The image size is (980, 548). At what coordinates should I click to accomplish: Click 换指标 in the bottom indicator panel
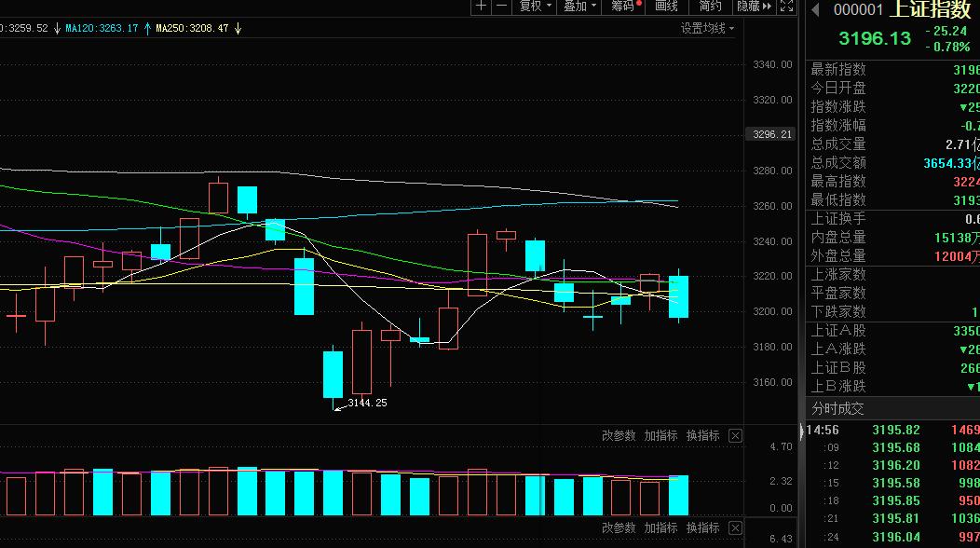(702, 528)
